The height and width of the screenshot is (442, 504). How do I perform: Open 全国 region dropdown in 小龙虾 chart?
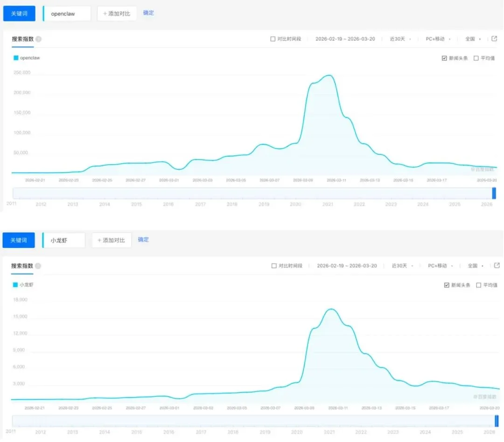coord(476,266)
